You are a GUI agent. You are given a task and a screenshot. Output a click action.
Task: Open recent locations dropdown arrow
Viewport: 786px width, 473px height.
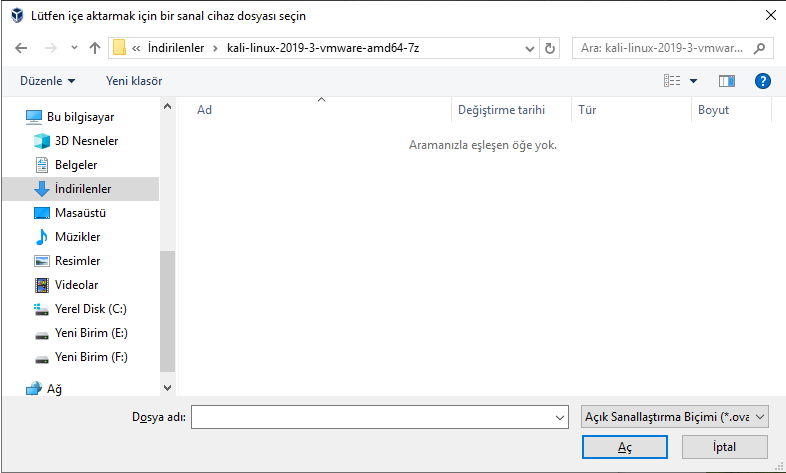(x=74, y=48)
